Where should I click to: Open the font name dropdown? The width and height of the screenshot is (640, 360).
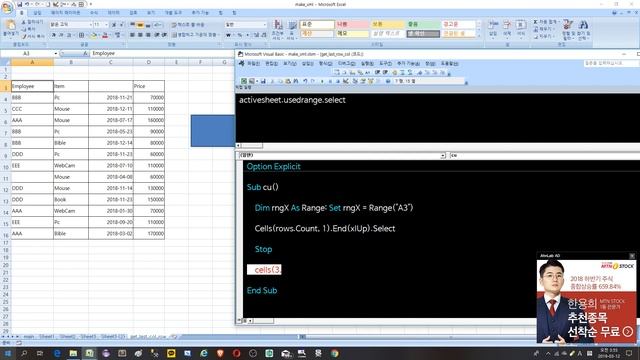click(90, 25)
